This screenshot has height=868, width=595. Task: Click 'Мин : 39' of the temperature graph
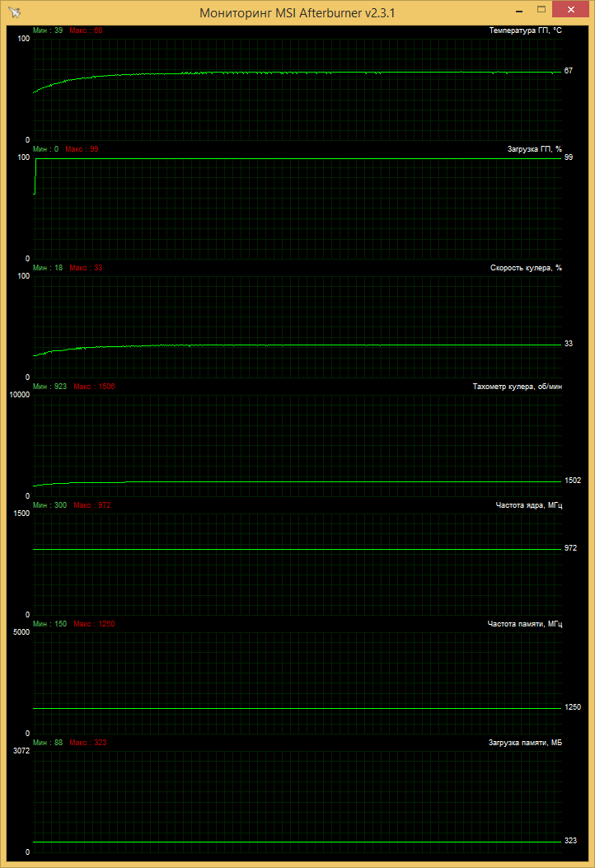point(48,30)
